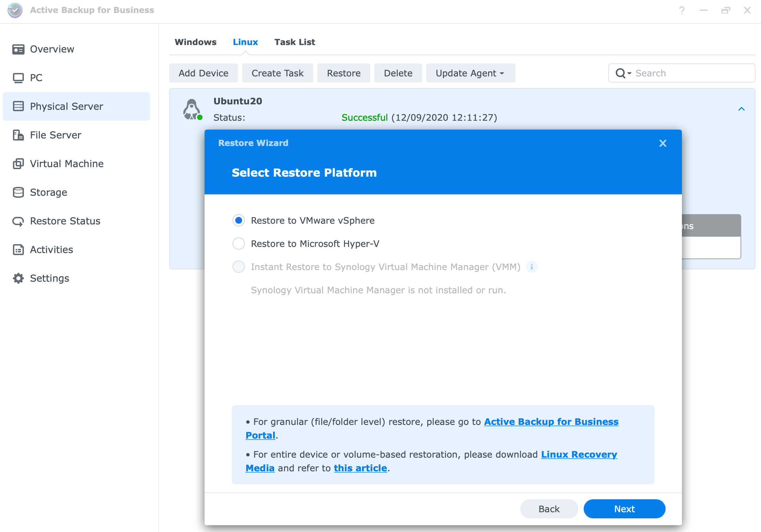Click the Active Backup for Business app logo

15,10
